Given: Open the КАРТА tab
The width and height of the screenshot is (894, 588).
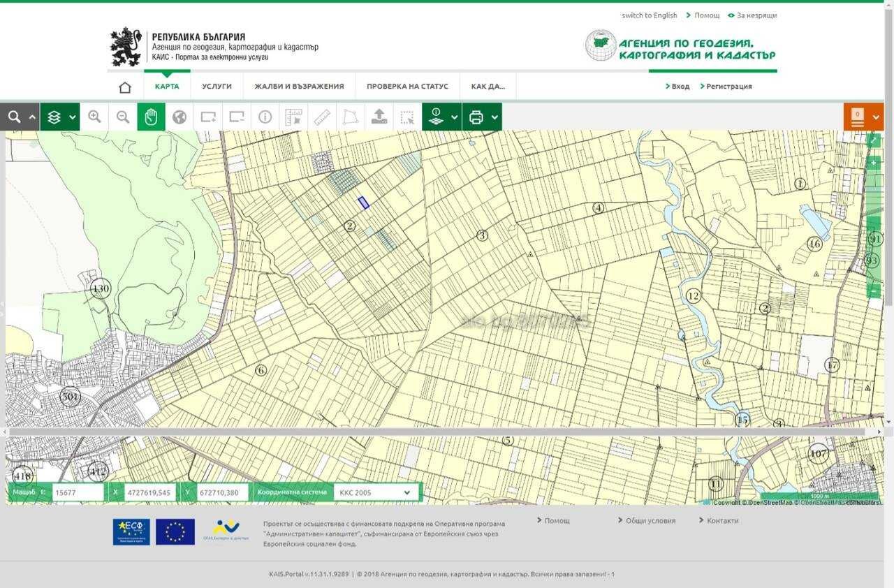Looking at the screenshot, I should click(167, 87).
